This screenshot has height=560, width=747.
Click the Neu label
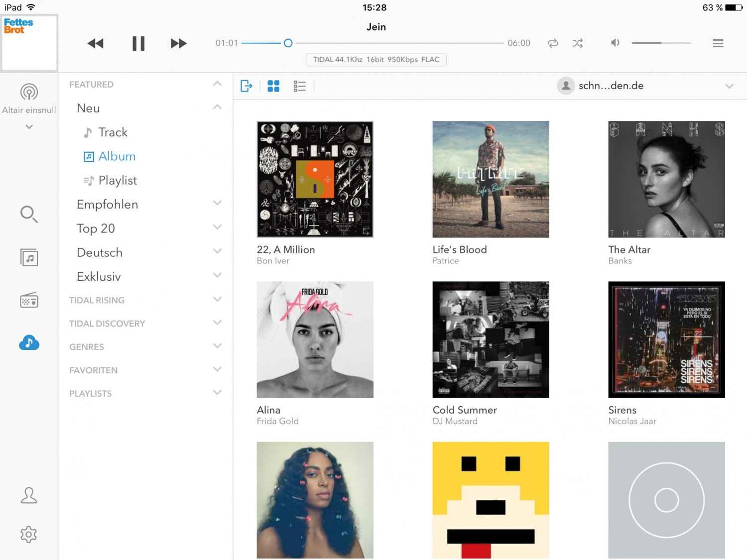[88, 108]
